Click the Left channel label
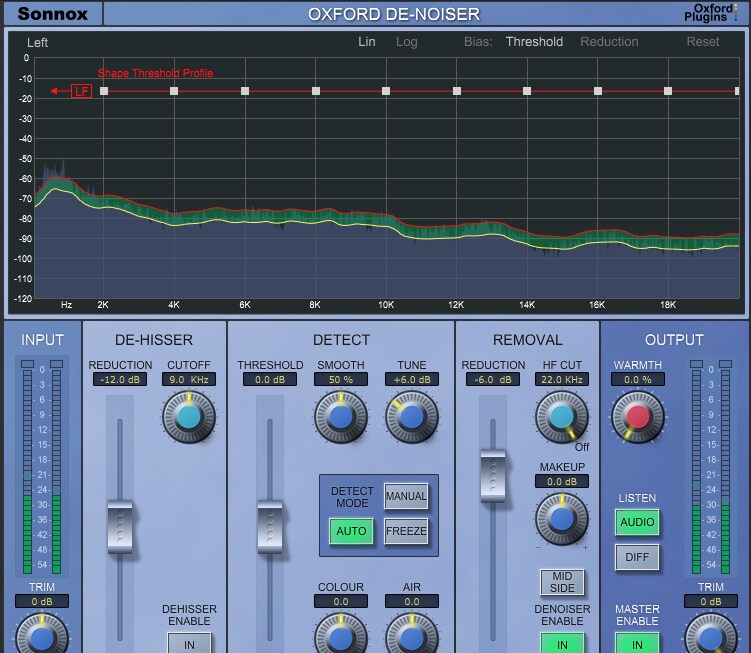Screen dimensions: 751x653 [37, 43]
